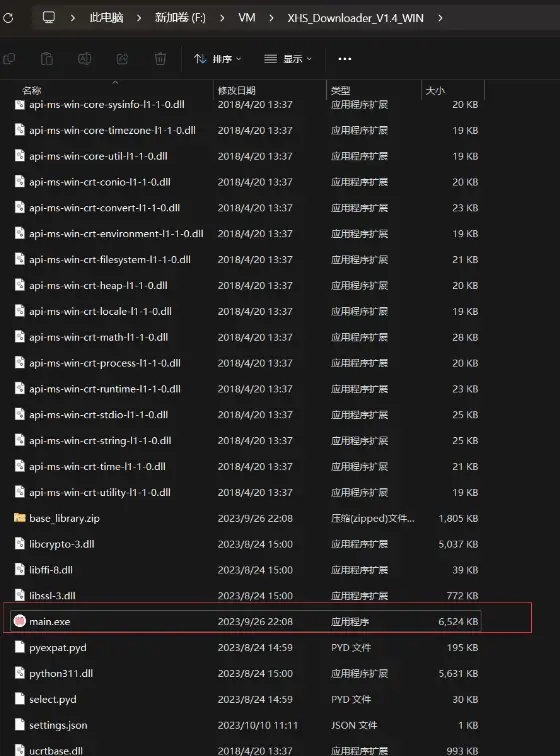Click the libffi-8.dll file icon
Image resolution: width=560 pixels, height=756 pixels.
pos(19,569)
